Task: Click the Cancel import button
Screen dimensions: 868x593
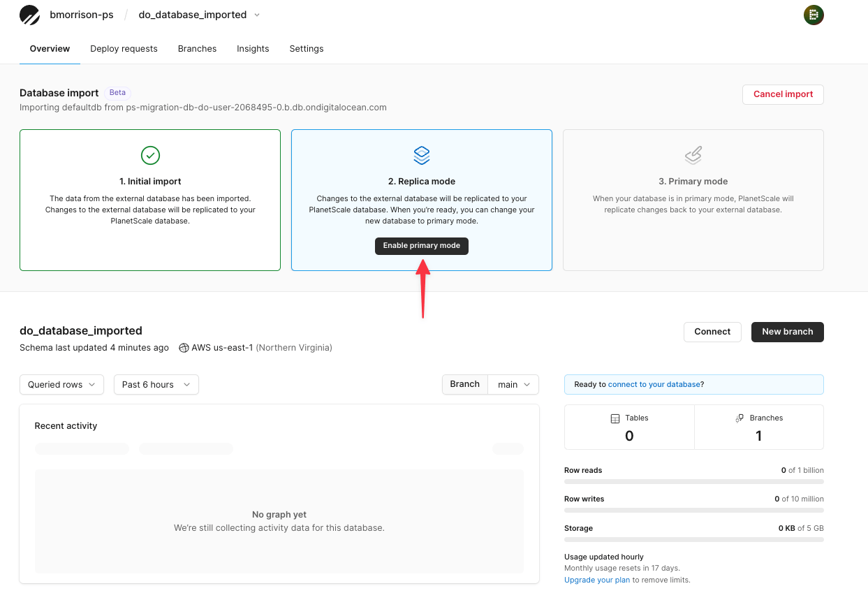Action: coord(783,94)
